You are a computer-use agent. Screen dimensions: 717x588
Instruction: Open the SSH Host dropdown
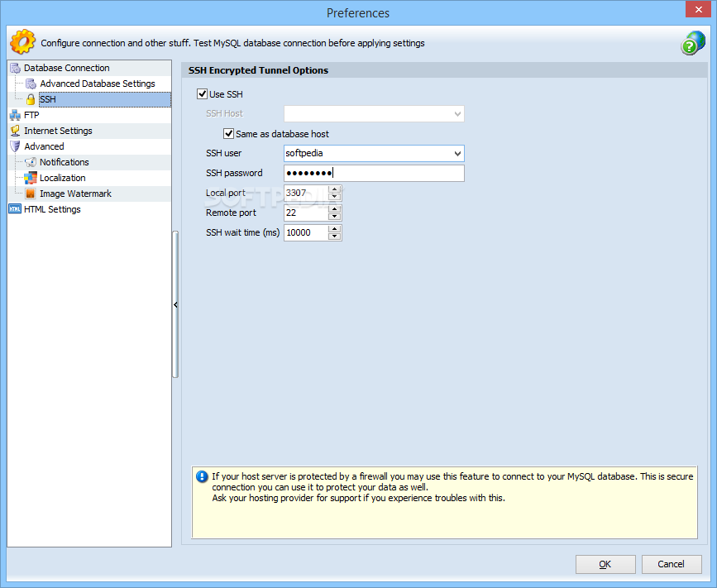pos(457,114)
